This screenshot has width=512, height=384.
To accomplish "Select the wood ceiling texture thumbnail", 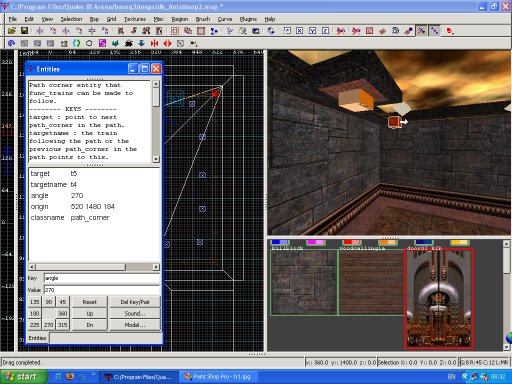I will pyautogui.click(x=372, y=282).
